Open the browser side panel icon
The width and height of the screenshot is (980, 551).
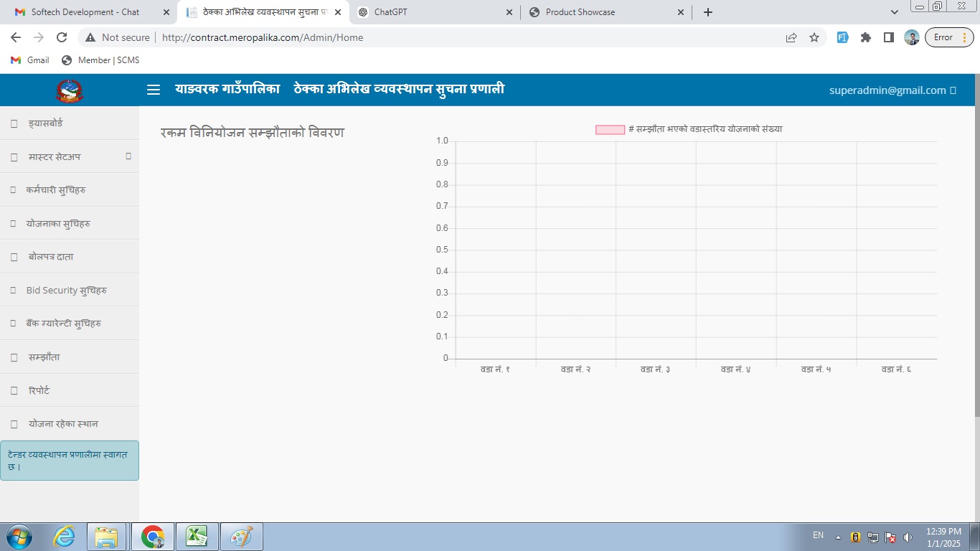pos(889,37)
